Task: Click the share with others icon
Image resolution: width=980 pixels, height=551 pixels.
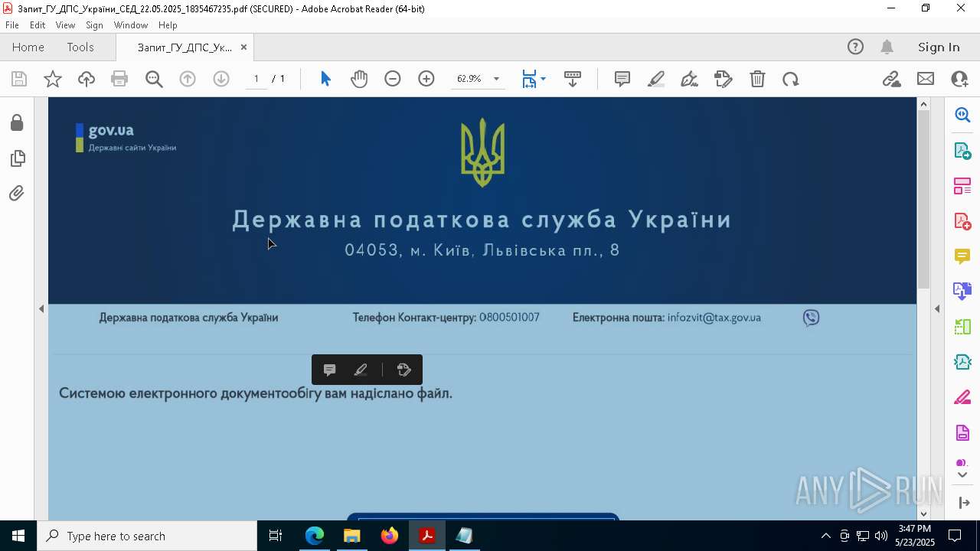Action: click(x=959, y=79)
